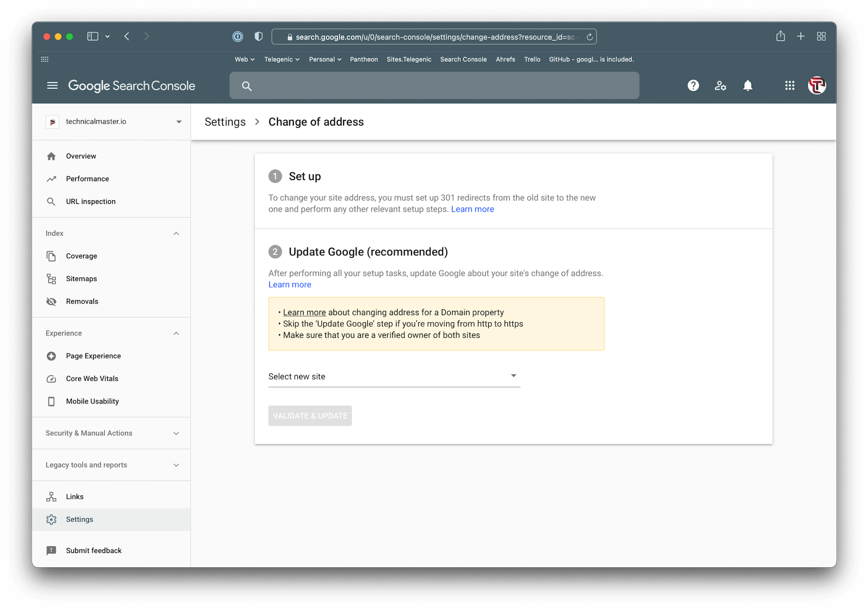Viewport: 868px width, 609px height.
Task: Open the Select new site dropdown
Action: tap(394, 377)
